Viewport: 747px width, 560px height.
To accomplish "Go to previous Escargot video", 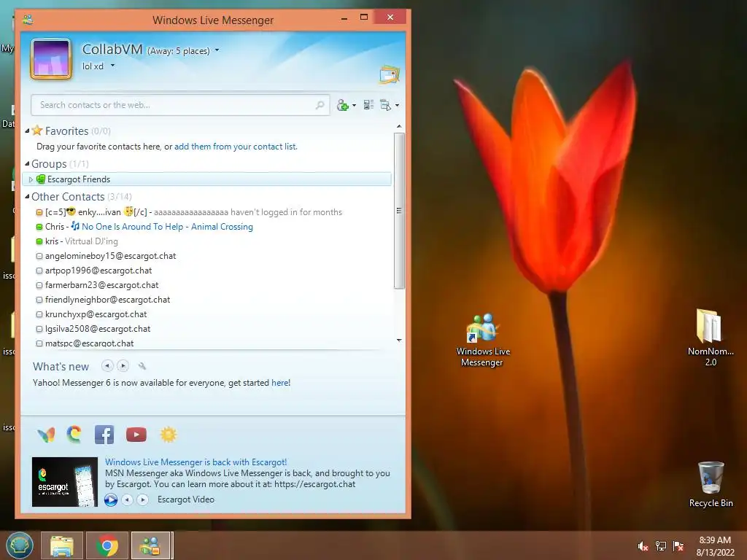I will click(127, 499).
